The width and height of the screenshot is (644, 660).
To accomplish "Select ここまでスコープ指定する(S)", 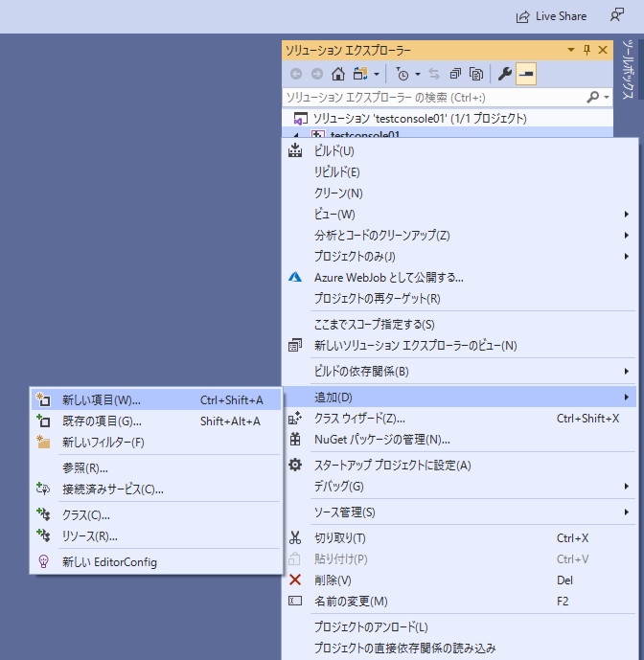I will (459, 324).
